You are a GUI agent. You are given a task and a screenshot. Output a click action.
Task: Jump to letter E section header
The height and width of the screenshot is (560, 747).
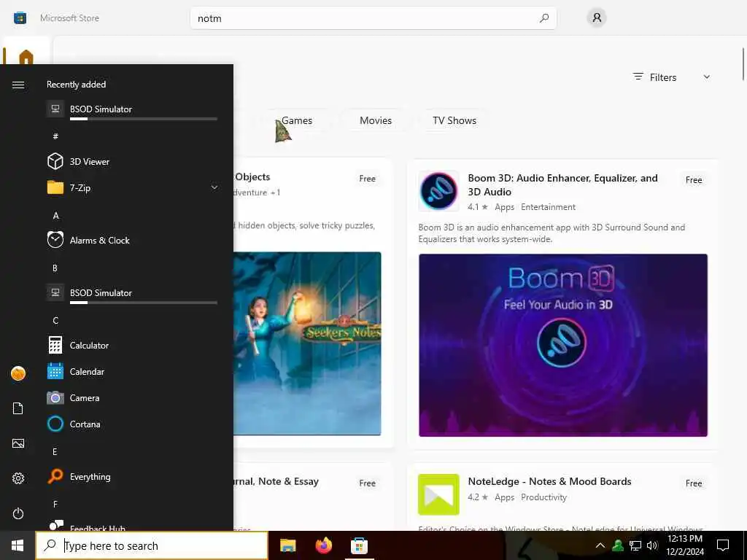point(55,451)
